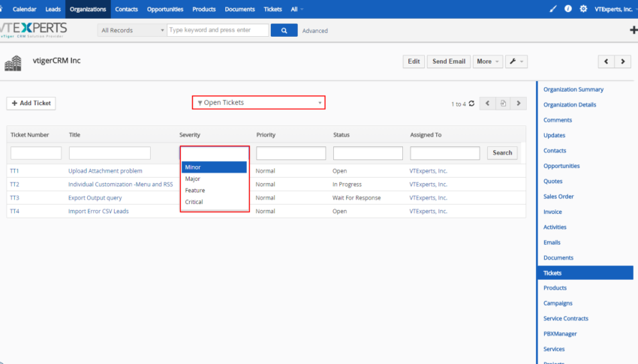Click the Send Email button
Screen dimensions: 638x364
tap(449, 62)
